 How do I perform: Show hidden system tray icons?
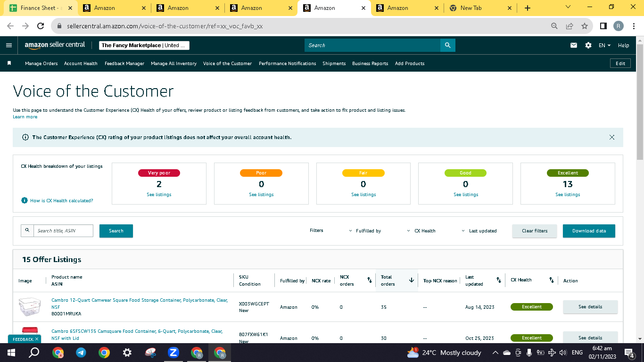coord(495,353)
